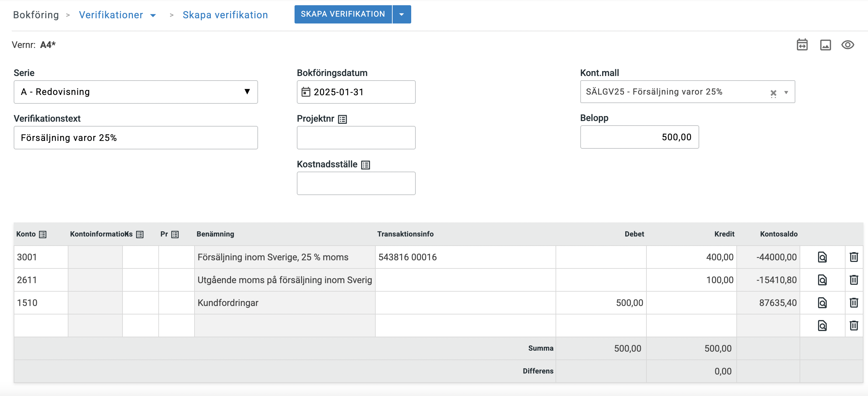868x396 pixels.
Task: Open Kostnadsställe list lookup icon
Action: tap(366, 165)
